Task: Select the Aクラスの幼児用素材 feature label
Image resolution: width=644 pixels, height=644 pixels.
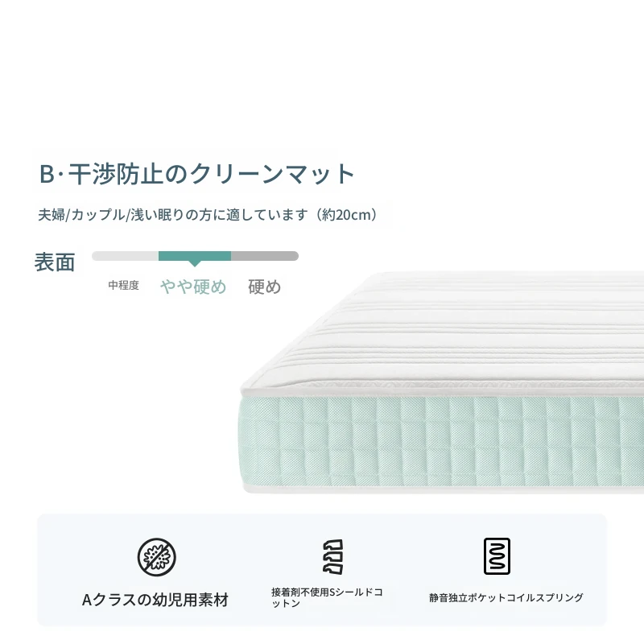Action: coord(155,600)
